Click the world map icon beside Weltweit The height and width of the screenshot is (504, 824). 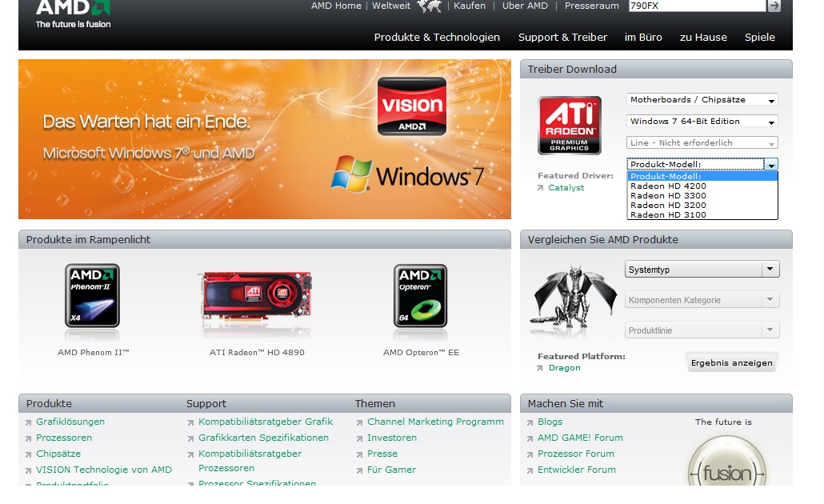click(x=430, y=6)
